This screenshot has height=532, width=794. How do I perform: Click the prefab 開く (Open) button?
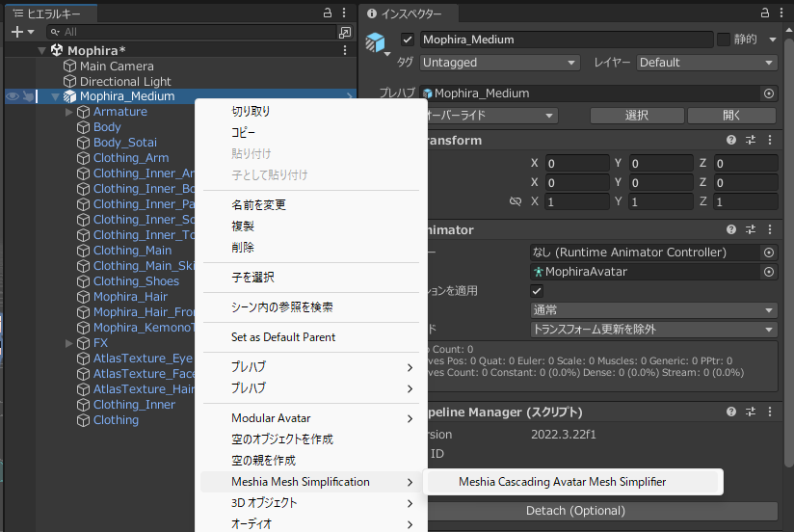(x=731, y=116)
